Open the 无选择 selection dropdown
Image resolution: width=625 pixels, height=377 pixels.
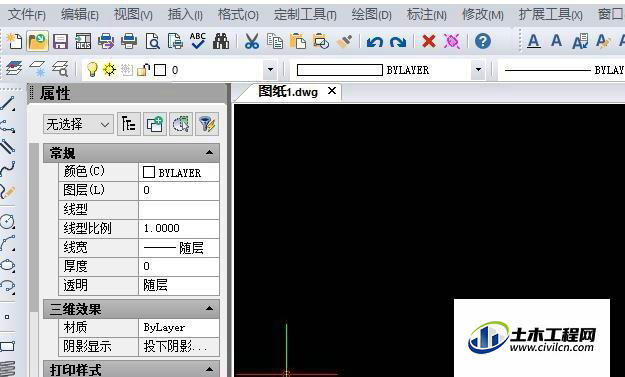click(78, 124)
